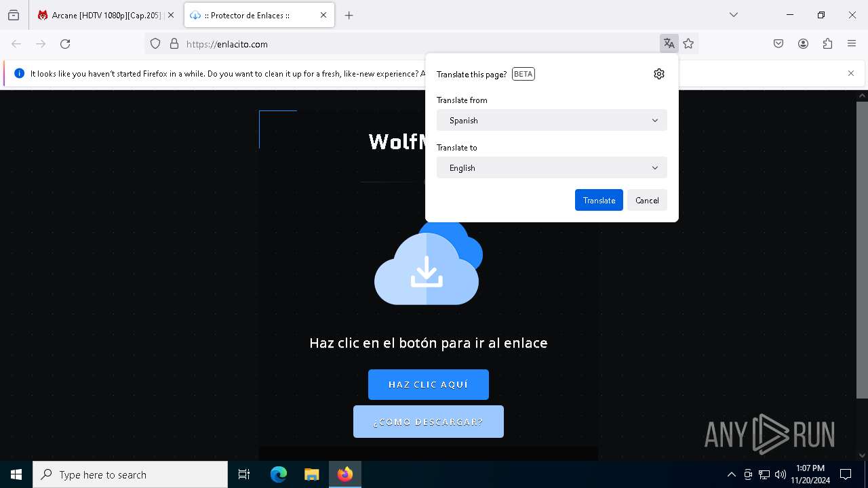Open tracking protection shield icon
868x488 pixels.
coord(155,44)
